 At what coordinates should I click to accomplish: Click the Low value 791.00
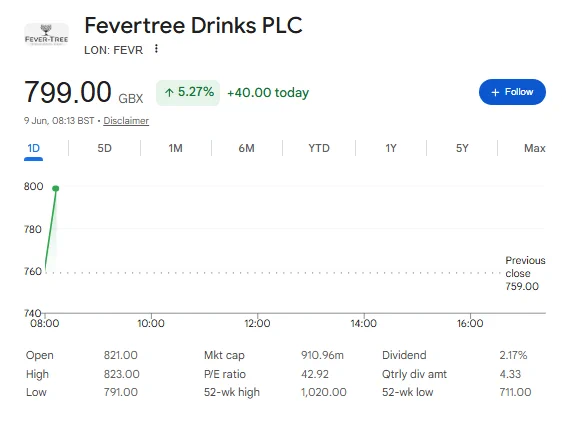point(120,392)
